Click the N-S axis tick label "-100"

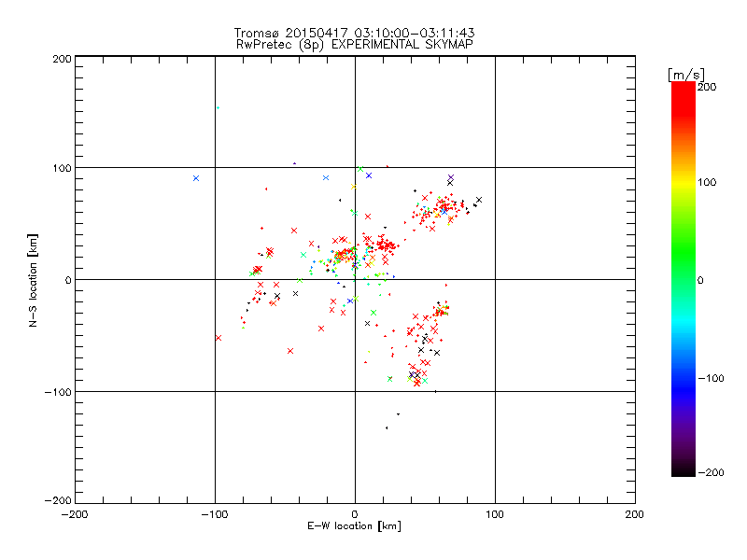coord(58,392)
